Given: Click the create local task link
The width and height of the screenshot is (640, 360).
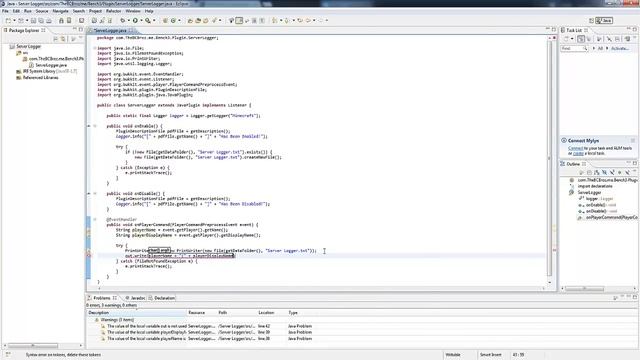Looking at the screenshot, I should coord(578,153).
